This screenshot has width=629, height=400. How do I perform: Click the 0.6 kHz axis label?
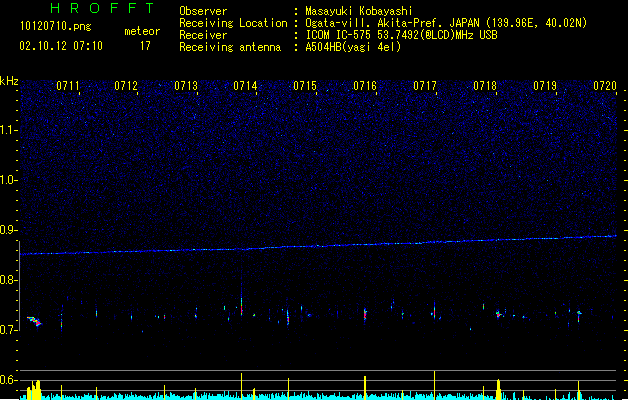[x=9, y=380]
